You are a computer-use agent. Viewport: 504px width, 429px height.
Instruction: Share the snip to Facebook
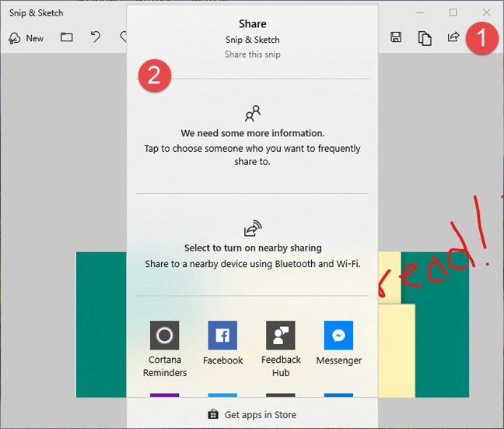pos(222,343)
